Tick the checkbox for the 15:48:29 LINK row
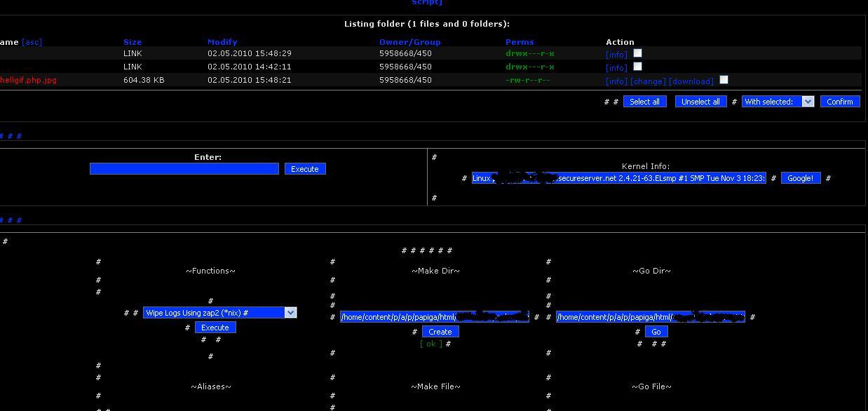This screenshot has width=868, height=411. tap(637, 53)
